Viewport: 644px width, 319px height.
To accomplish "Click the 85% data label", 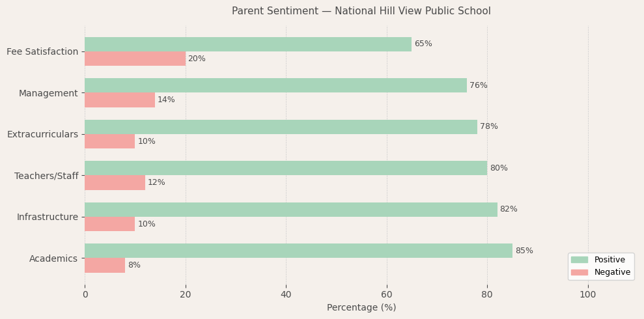I will [524, 251].
